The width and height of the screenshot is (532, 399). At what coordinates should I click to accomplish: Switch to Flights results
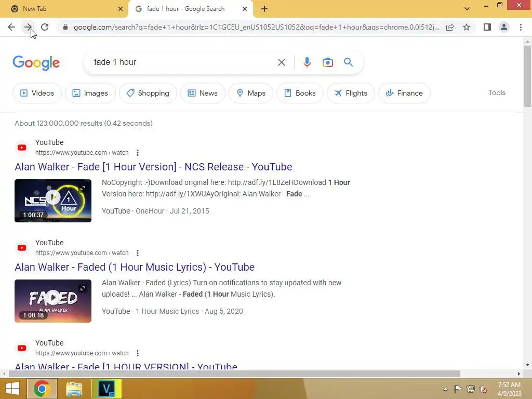click(351, 93)
